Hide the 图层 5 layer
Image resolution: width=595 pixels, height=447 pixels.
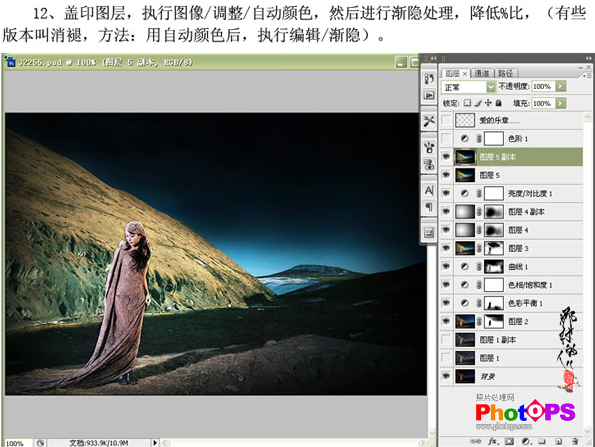click(446, 175)
